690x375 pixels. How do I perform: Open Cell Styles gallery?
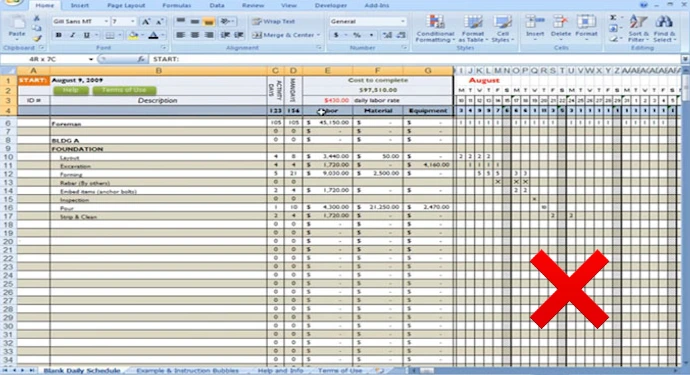click(502, 28)
